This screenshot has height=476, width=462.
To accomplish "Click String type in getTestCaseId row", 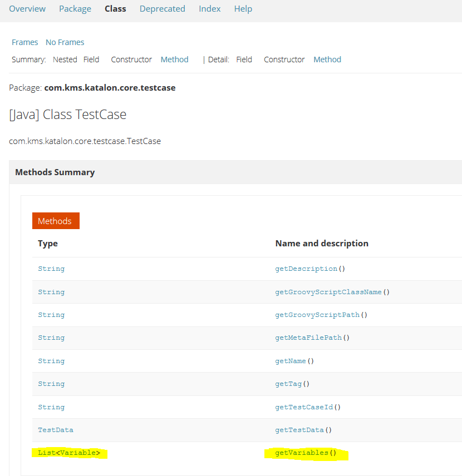I will [x=51, y=407].
